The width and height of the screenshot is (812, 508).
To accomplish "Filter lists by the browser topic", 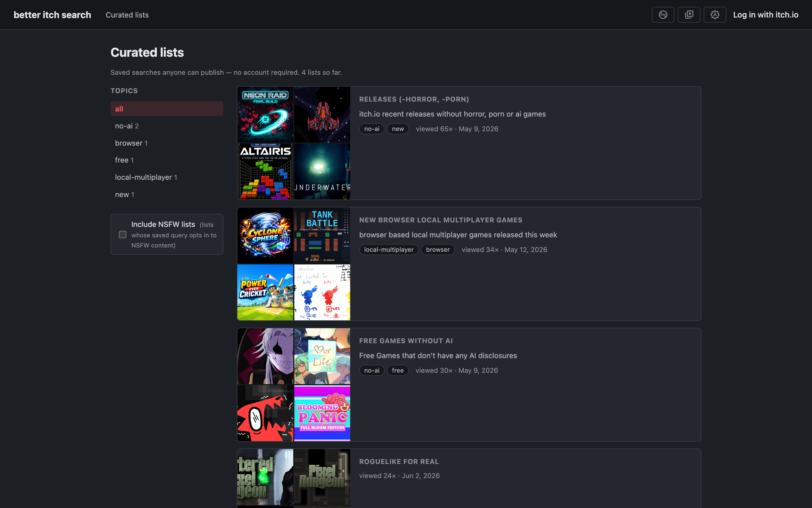I will [167, 143].
